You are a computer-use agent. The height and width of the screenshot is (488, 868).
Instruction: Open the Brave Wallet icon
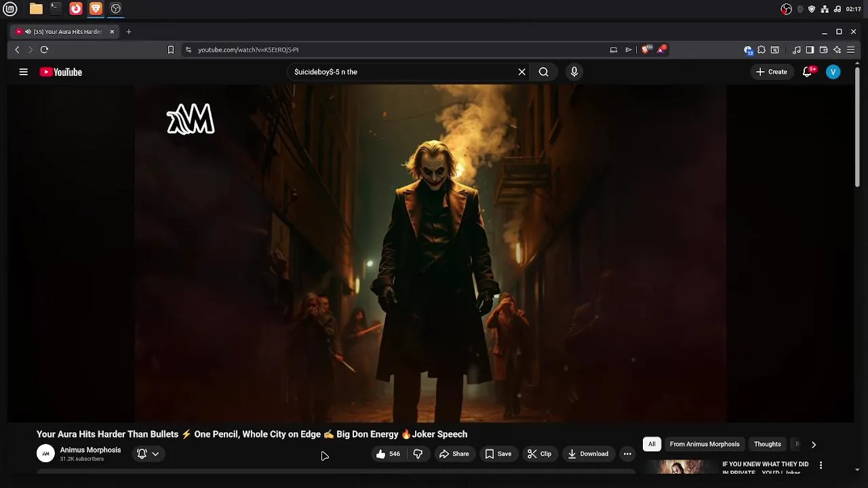point(823,49)
